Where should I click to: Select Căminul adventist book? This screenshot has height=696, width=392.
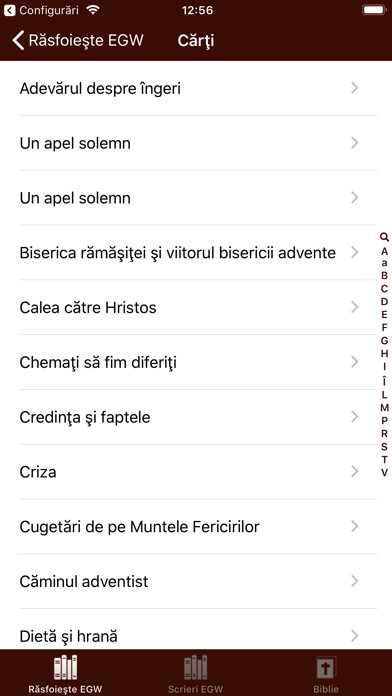click(198, 581)
